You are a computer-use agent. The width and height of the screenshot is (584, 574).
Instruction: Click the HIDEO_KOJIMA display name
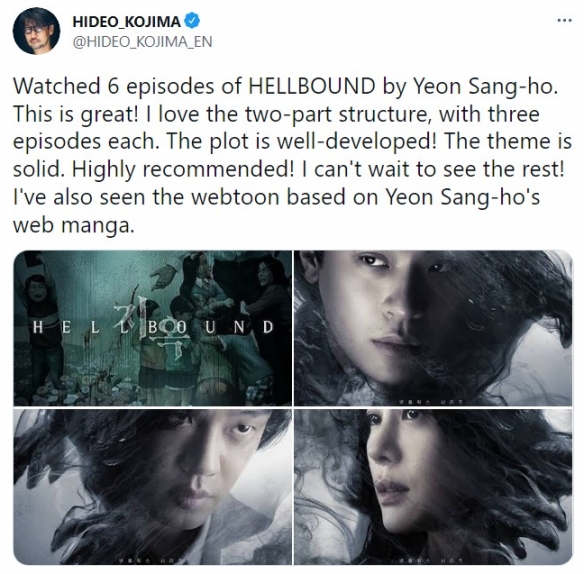pos(127,21)
